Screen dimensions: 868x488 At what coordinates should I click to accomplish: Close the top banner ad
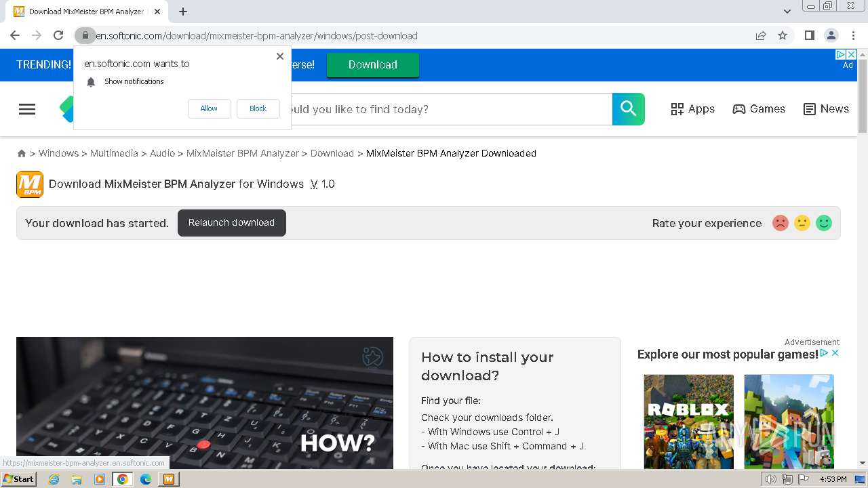tap(852, 54)
